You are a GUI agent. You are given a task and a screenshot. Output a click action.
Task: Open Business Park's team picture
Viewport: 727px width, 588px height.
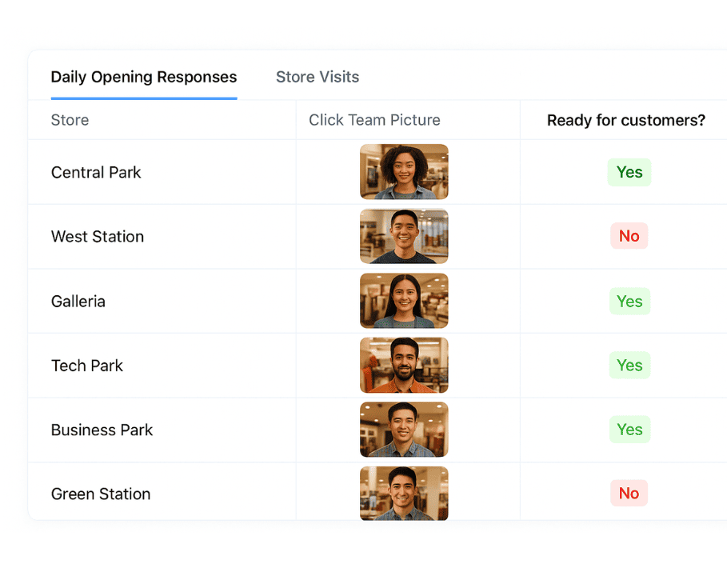(x=404, y=430)
